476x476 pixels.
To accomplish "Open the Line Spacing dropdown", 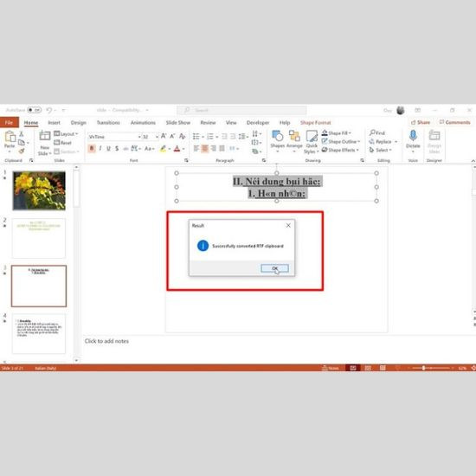I will coord(243,137).
